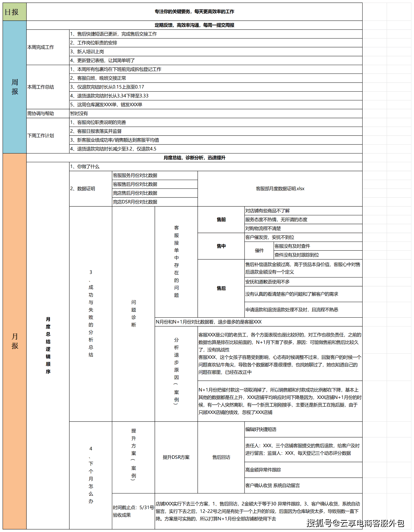Image resolution: width=414 pixels, height=532 pixels.
Task: Click row 客服白班，晚班交接正常
Action: pyautogui.click(x=216, y=78)
